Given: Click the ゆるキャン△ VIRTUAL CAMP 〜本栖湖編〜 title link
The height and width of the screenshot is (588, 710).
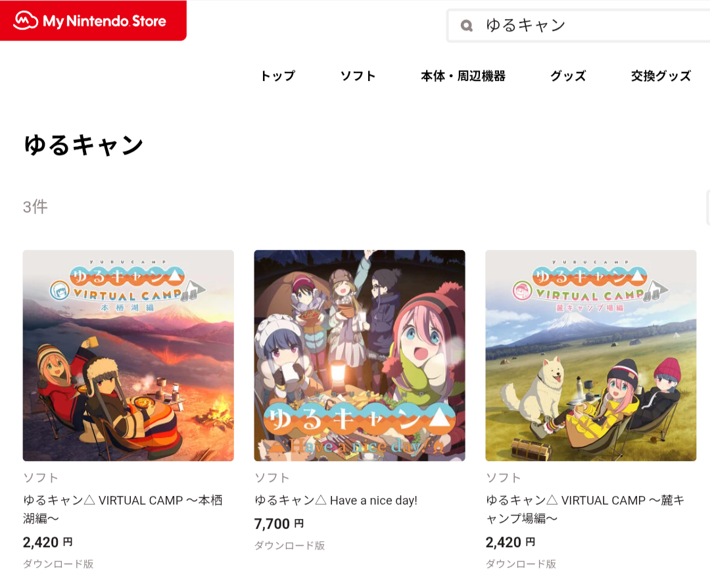Looking at the screenshot, I should point(123,509).
